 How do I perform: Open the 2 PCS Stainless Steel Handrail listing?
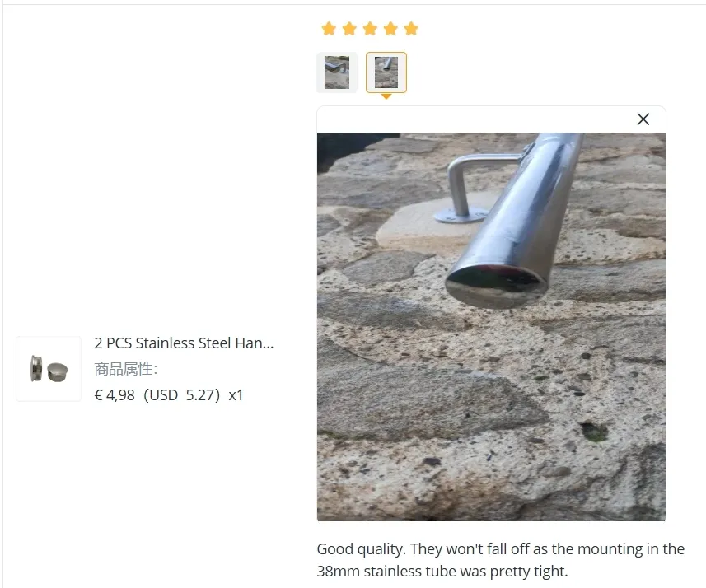click(x=185, y=343)
